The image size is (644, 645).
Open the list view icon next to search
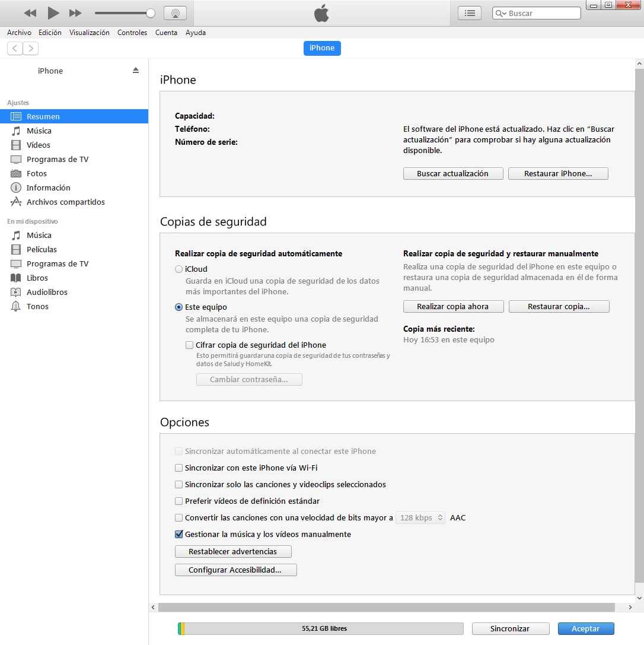point(470,13)
